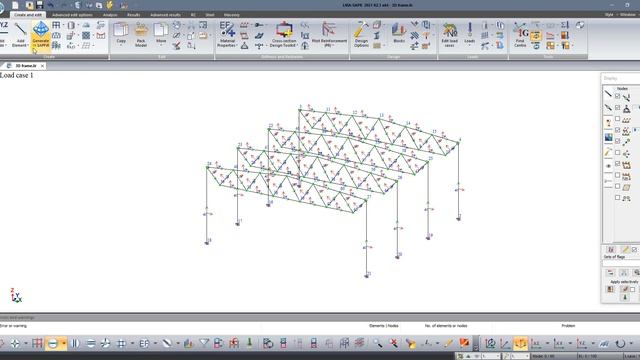Click the sigma summation icon in the Tools group
The image size is (640, 360).
tap(565, 25)
